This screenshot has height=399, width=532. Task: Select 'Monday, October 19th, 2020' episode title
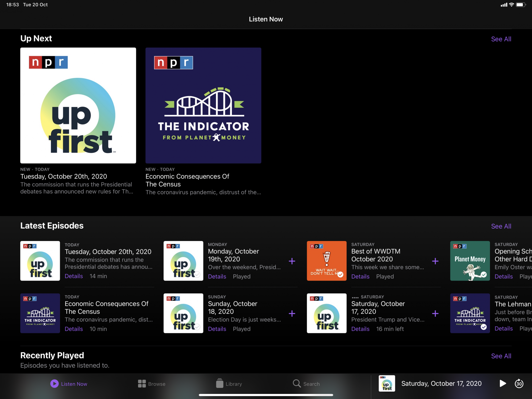click(x=233, y=255)
